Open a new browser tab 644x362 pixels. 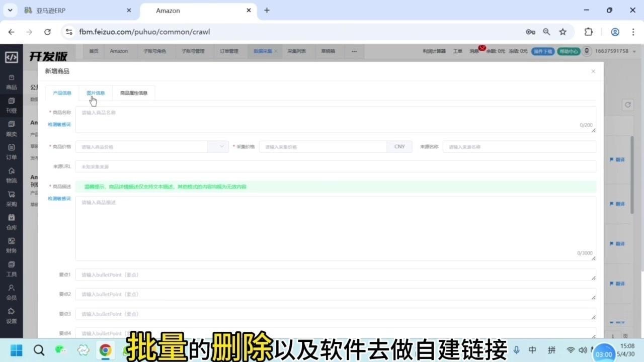point(267,10)
